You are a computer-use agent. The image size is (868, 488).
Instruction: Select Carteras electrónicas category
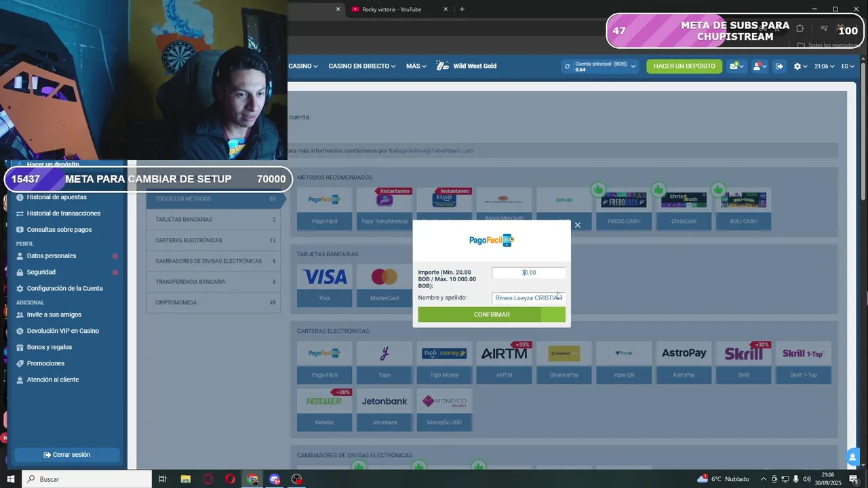click(x=214, y=240)
